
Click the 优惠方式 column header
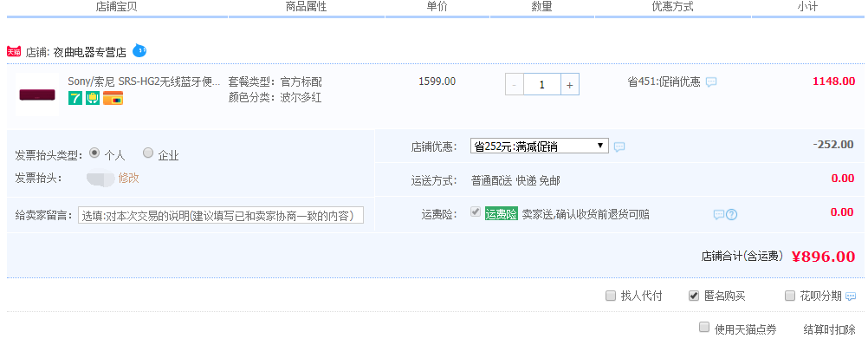(672, 7)
